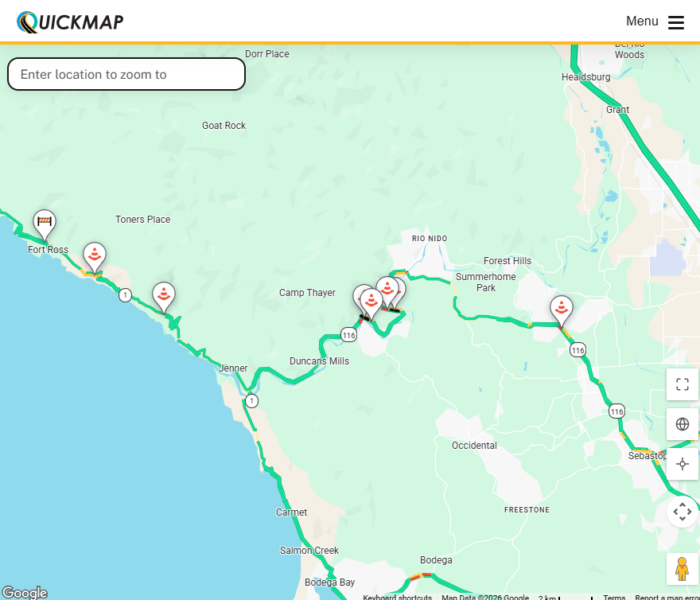This screenshot has width=700, height=600.
Task: Click the Forest Hills label
Action: point(507,261)
